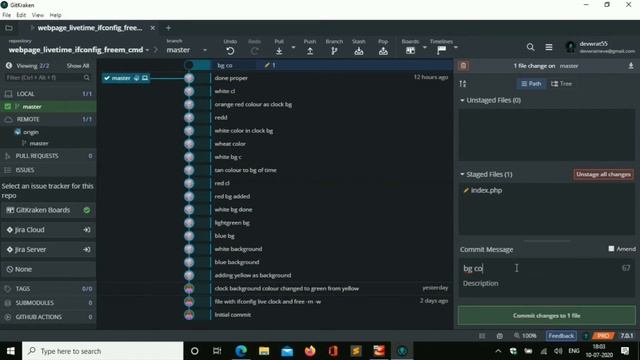This screenshot has height=360, width=640.
Task: Connect the Jira Server sign-in icon
Action: pyautogui.click(x=87, y=249)
